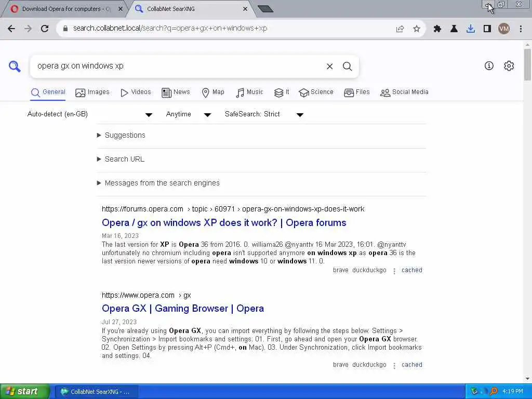Select the Social Media search category
Image resolution: width=532 pixels, height=399 pixels.
pyautogui.click(x=404, y=92)
